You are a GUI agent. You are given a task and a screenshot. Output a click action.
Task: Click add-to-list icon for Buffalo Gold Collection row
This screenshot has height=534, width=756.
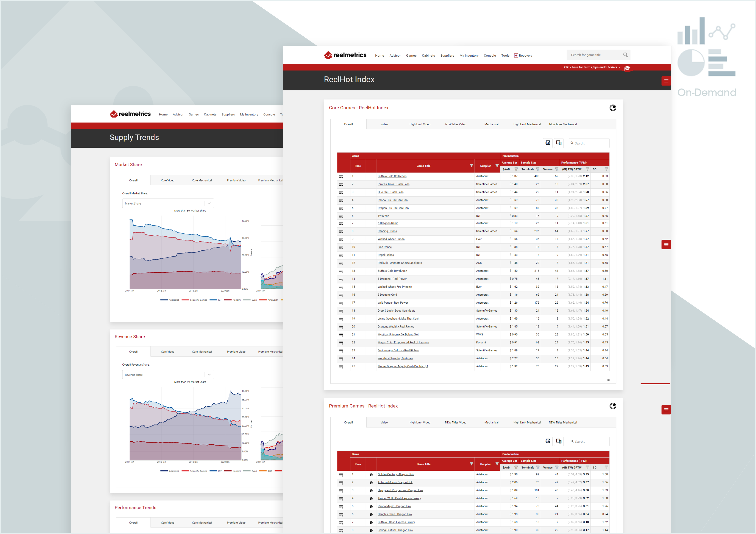click(341, 177)
